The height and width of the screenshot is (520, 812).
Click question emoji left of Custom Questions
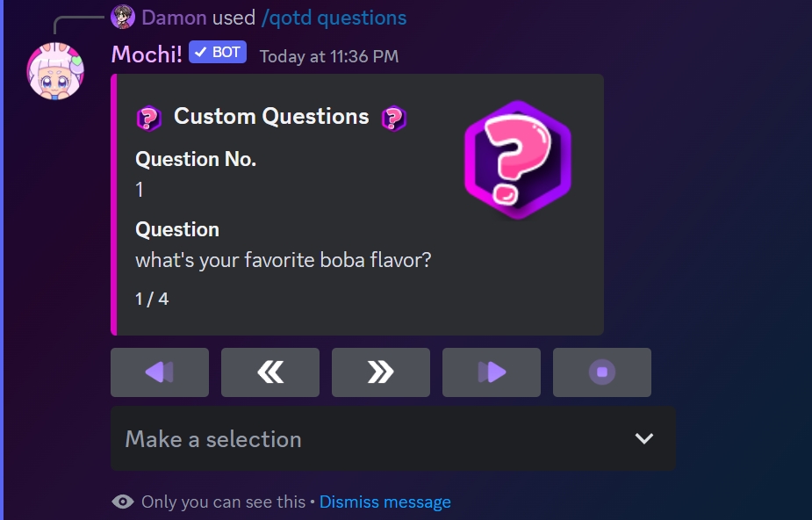click(149, 118)
